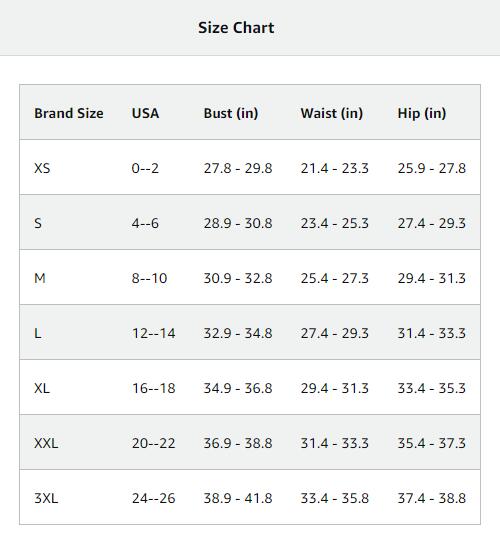Click the Size Chart title
This screenshot has width=500, height=544.
236,28
